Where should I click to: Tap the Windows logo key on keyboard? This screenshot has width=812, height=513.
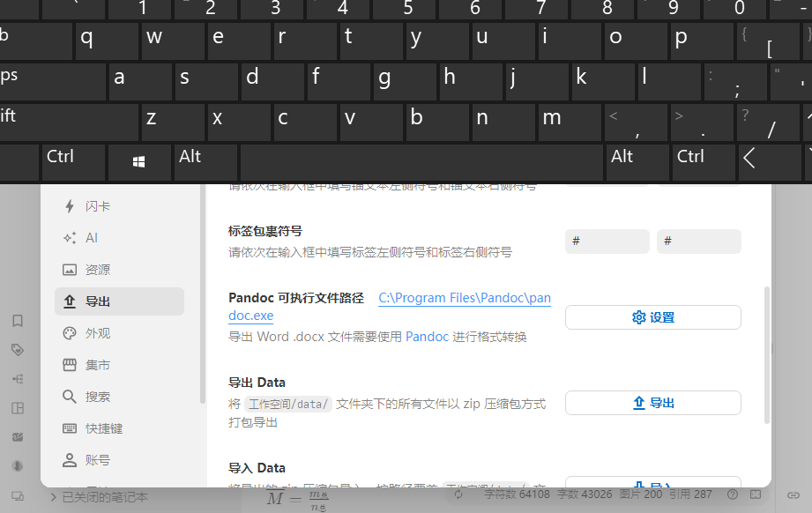click(x=138, y=162)
